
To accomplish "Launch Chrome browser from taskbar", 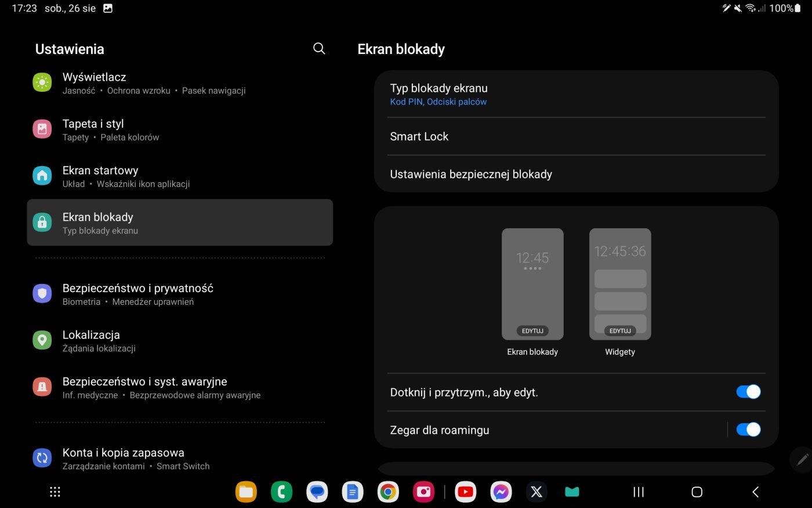I will 388,492.
